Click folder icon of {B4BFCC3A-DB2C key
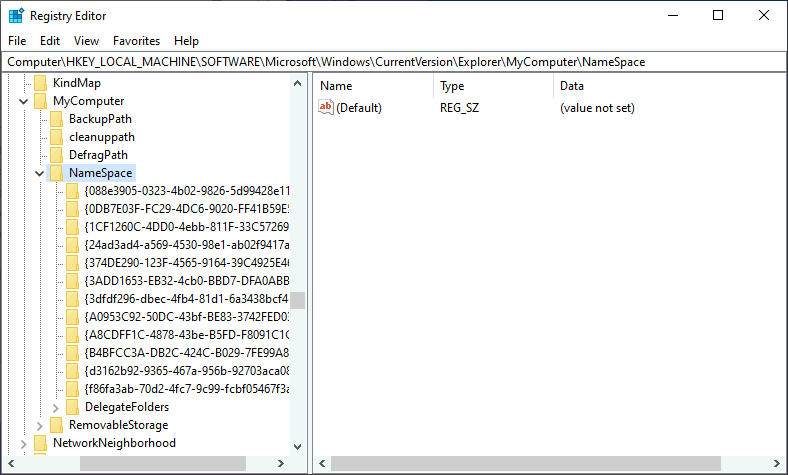 pyautogui.click(x=73, y=353)
